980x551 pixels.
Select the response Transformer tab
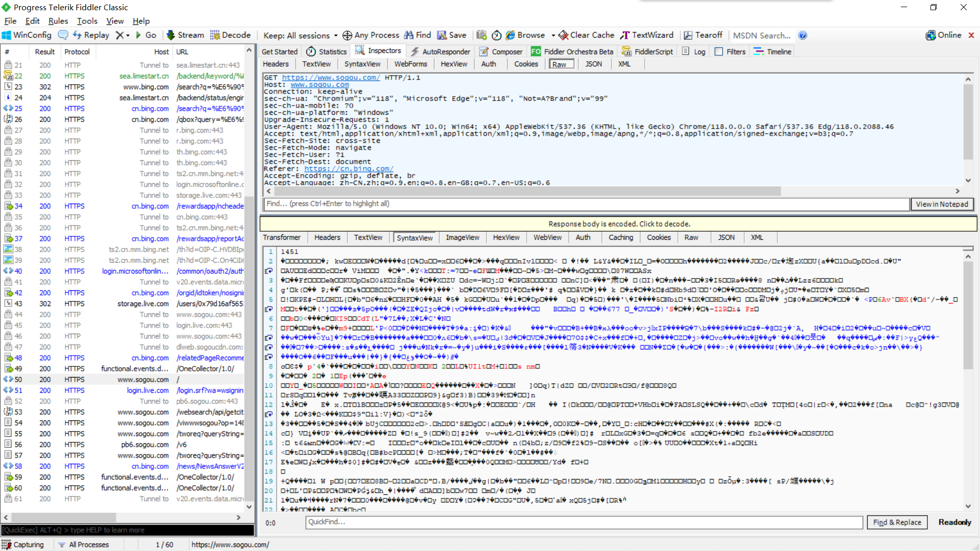tap(282, 237)
